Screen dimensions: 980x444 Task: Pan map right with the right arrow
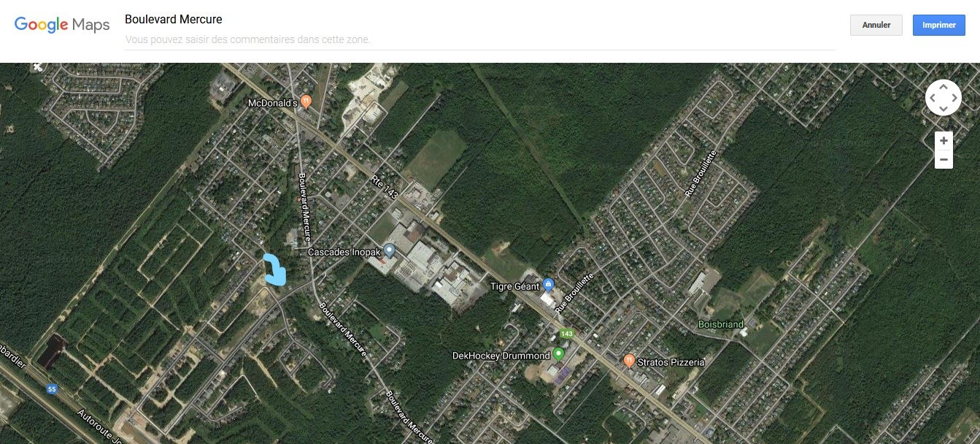click(x=954, y=97)
